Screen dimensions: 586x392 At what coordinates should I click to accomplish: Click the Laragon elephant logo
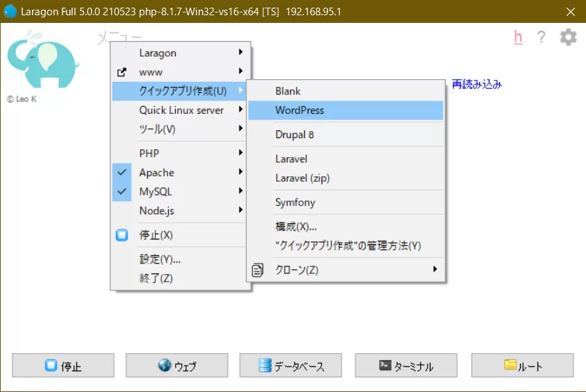coord(42,60)
